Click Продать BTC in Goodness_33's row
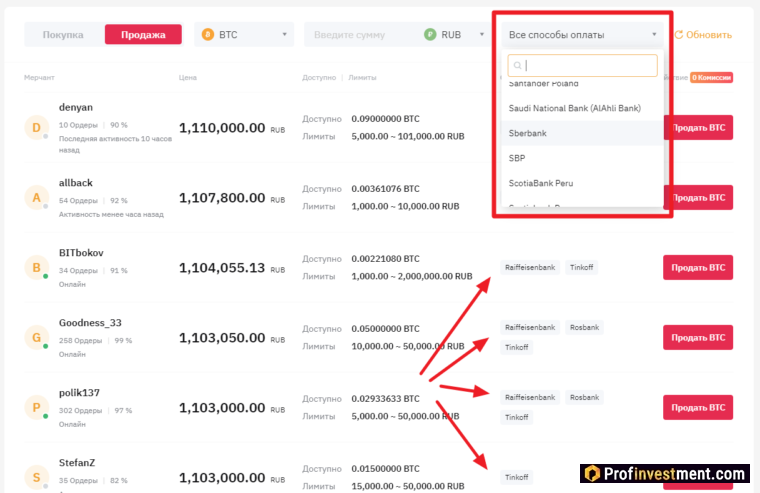 click(x=698, y=337)
